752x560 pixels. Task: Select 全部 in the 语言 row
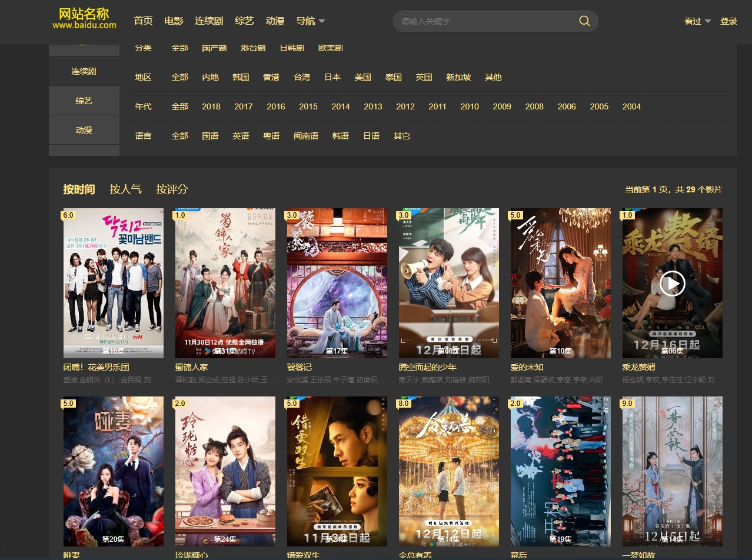click(180, 136)
